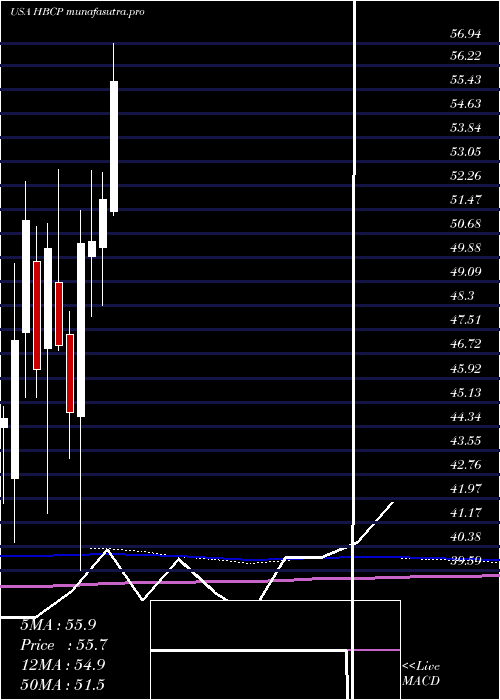
Task: Click the 49.88 price axis label
Action: pyautogui.click(x=466, y=247)
